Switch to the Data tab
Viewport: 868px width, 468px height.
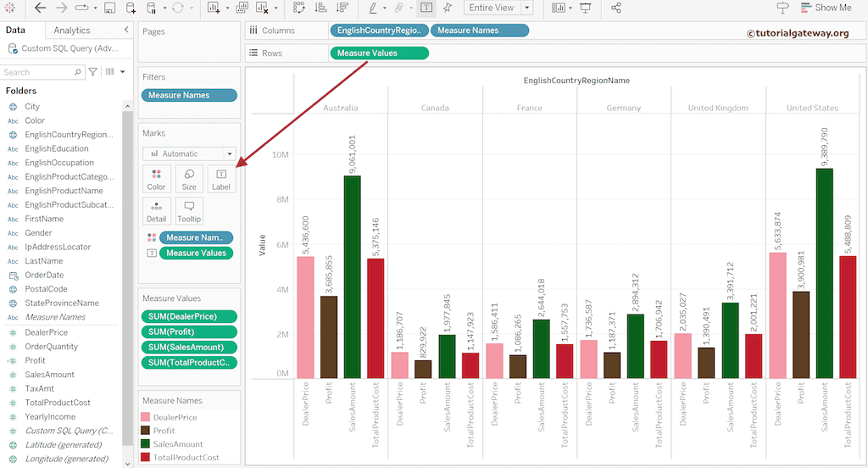click(x=15, y=30)
